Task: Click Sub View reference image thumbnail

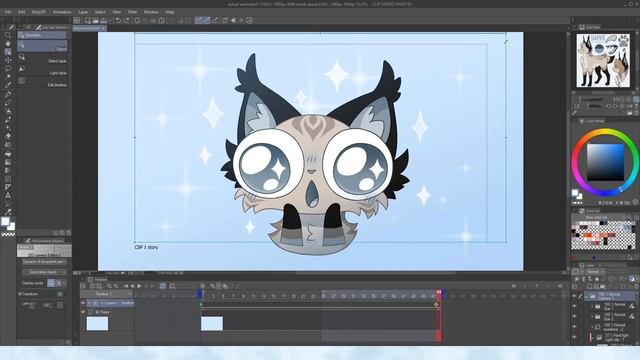Action: coord(603,60)
